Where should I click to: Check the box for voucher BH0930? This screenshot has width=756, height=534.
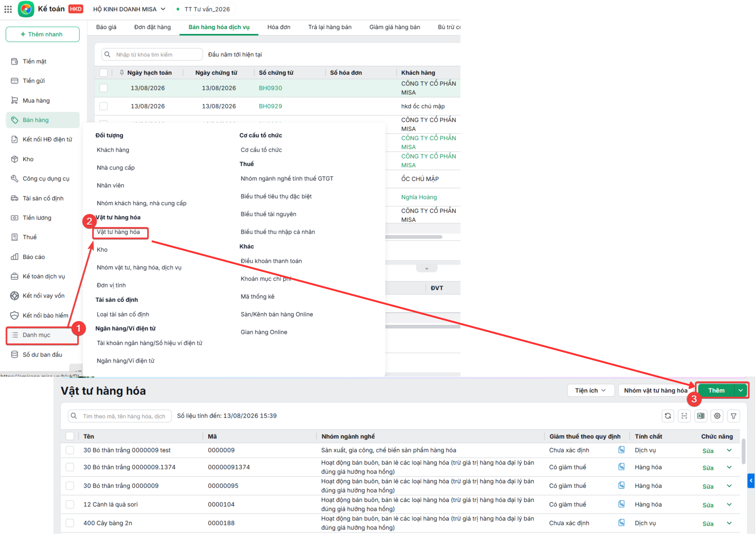pyautogui.click(x=103, y=88)
